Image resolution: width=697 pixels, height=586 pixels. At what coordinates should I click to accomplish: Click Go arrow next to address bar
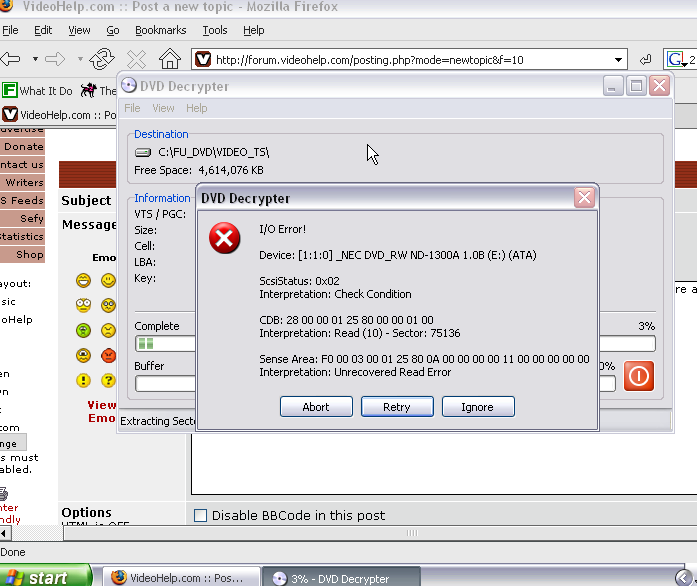coord(645,59)
